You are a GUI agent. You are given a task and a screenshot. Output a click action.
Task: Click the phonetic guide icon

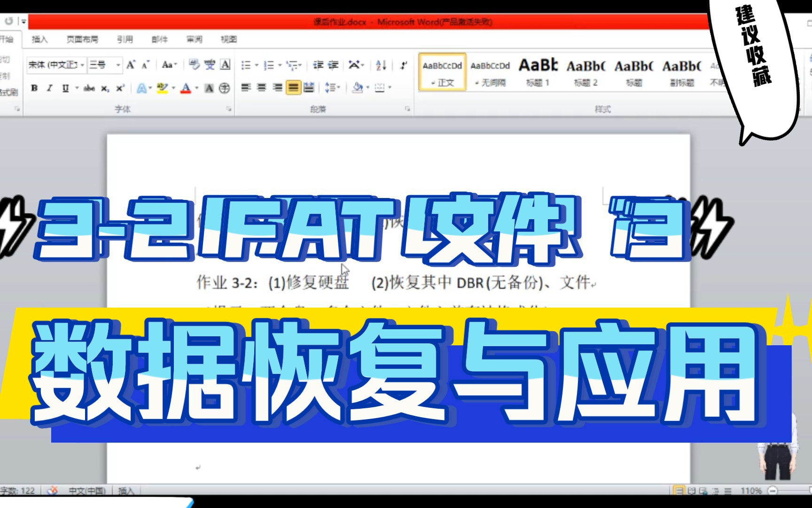(210, 65)
